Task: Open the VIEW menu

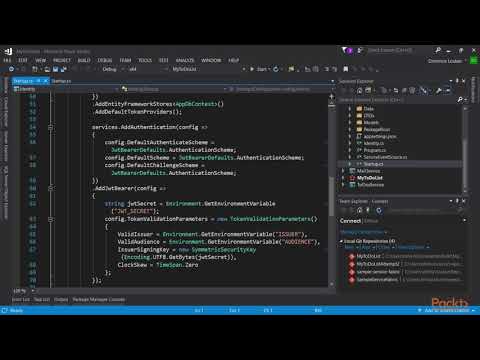Action: click(x=40, y=60)
